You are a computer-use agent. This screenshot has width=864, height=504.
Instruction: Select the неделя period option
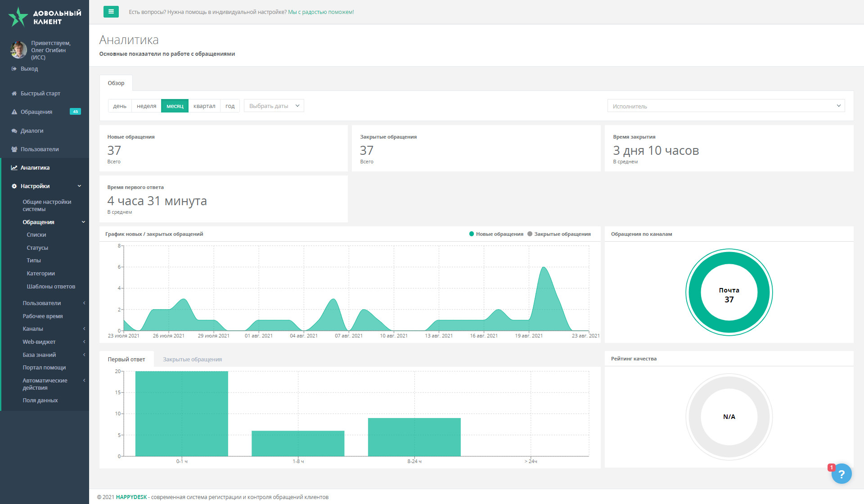(146, 106)
